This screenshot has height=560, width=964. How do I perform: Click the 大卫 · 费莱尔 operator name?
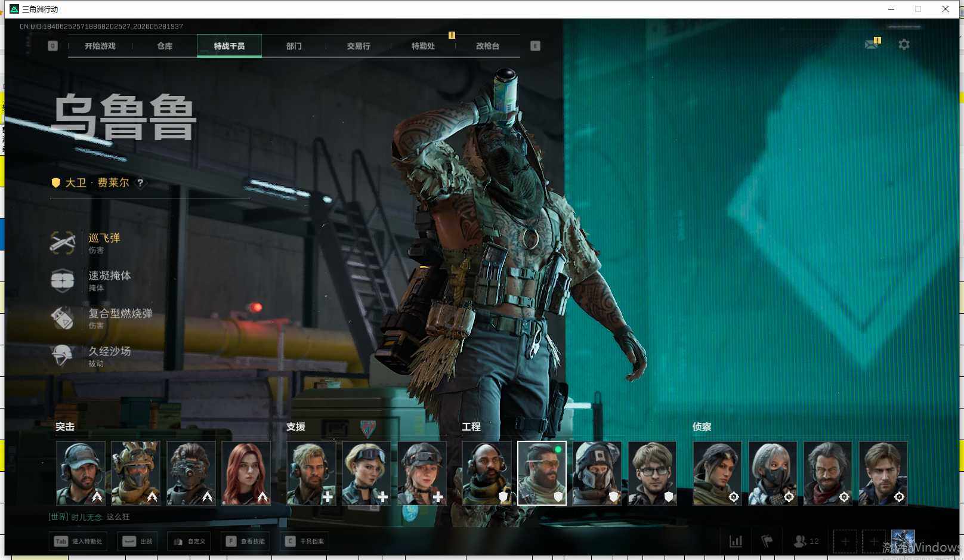click(97, 183)
